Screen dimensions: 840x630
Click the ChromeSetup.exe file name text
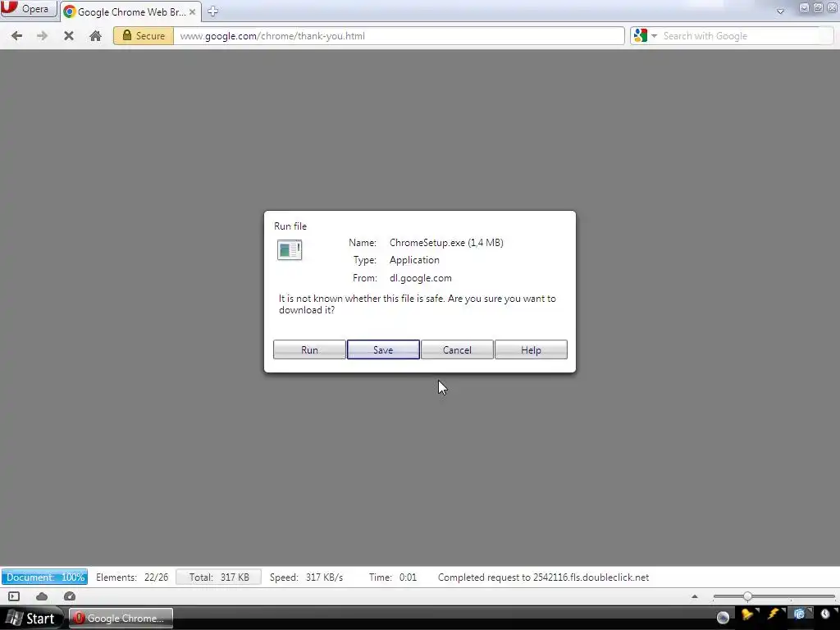446,243
